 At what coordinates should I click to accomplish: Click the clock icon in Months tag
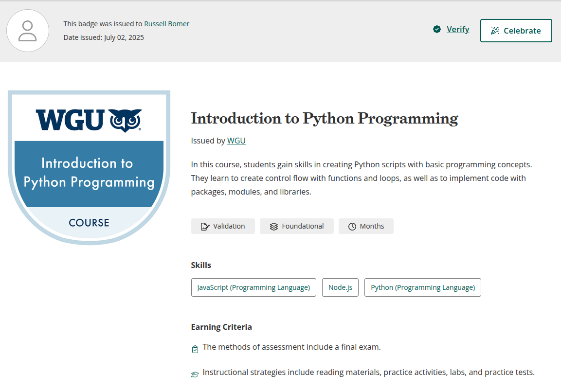pyautogui.click(x=352, y=227)
